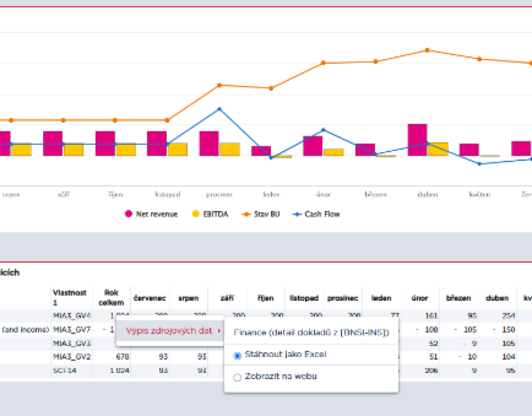Image resolution: width=532 pixels, height=416 pixels.
Task: Click the Rok celkem column header
Action: pyautogui.click(x=111, y=297)
